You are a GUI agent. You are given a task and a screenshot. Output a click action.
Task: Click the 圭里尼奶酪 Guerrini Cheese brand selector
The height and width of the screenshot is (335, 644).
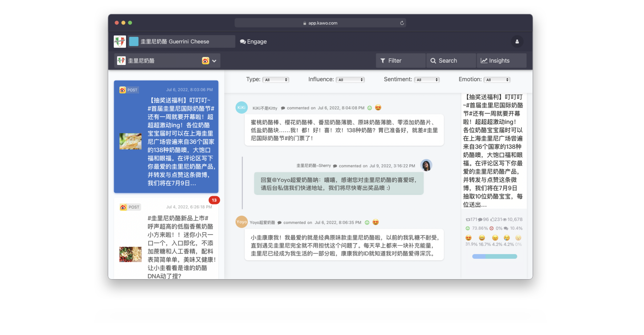click(181, 41)
